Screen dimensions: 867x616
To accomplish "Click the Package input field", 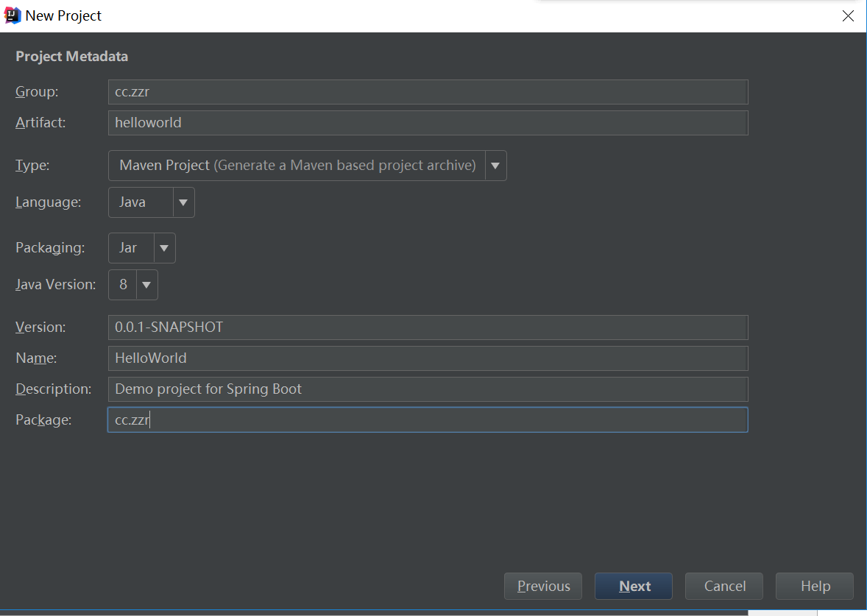I will [428, 420].
